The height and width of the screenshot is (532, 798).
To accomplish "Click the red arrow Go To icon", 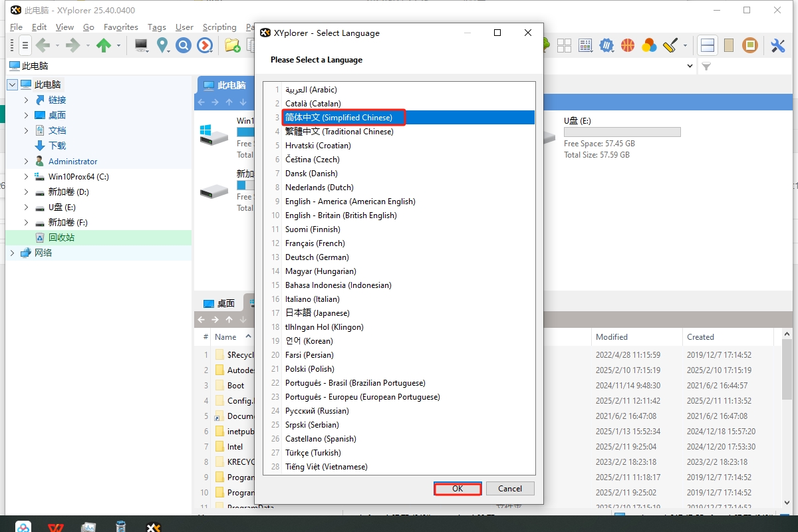I will click(x=205, y=45).
